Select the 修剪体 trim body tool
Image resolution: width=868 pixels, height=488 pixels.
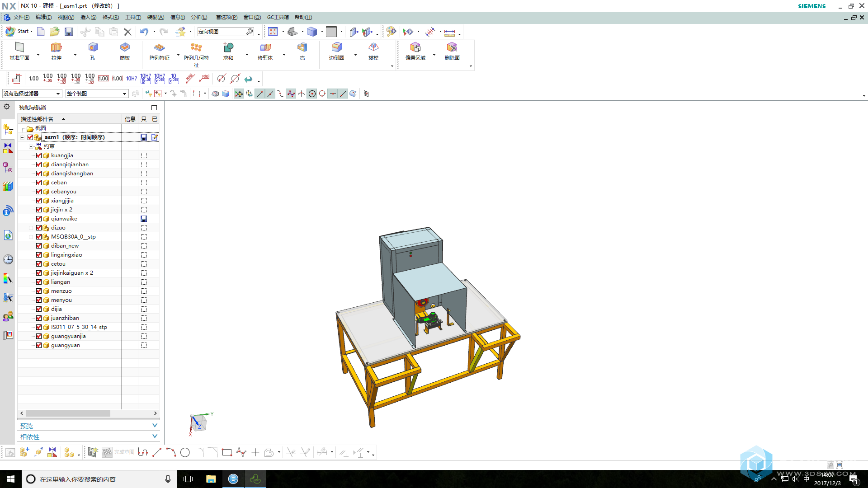pos(265,51)
